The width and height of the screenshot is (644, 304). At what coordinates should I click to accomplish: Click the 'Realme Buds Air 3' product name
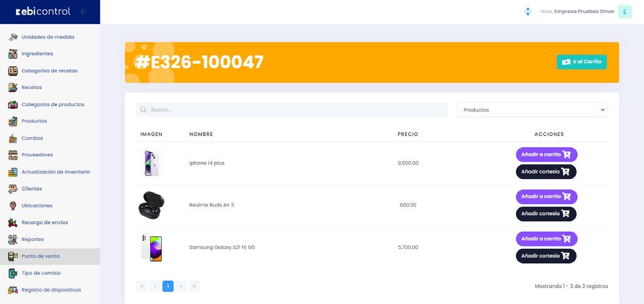coord(211,205)
